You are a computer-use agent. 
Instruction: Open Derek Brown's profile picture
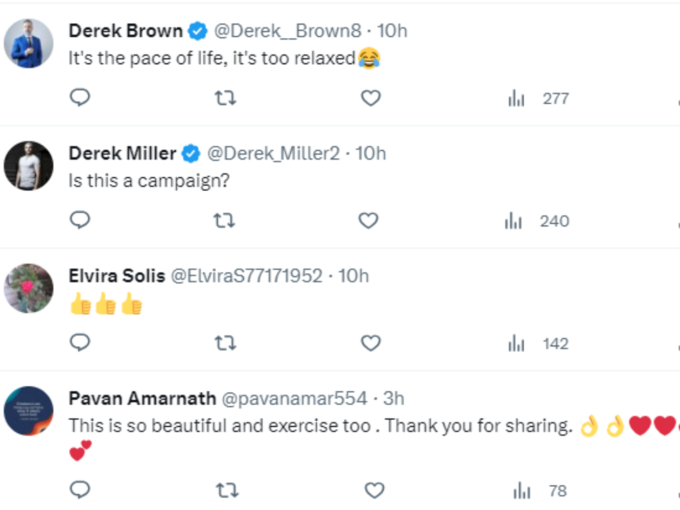click(29, 43)
